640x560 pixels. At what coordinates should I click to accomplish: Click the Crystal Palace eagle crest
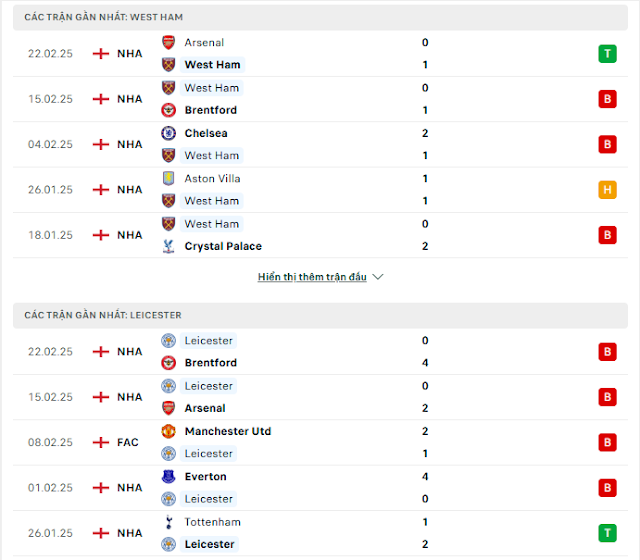[168, 246]
